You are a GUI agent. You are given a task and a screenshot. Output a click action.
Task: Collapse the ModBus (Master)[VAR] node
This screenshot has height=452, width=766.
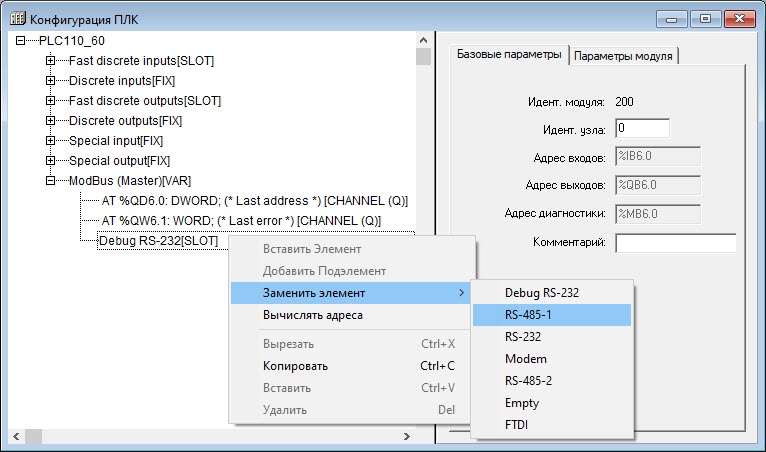tap(50, 181)
